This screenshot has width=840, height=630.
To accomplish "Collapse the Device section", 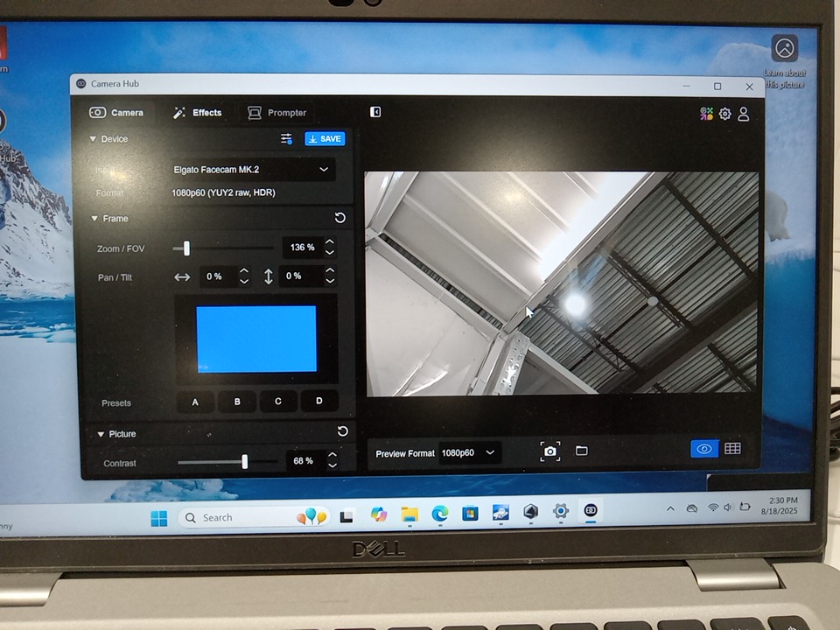I will point(93,139).
